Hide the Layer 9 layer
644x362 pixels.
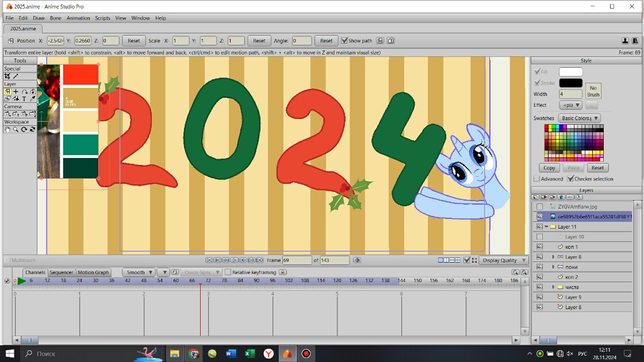pos(540,297)
